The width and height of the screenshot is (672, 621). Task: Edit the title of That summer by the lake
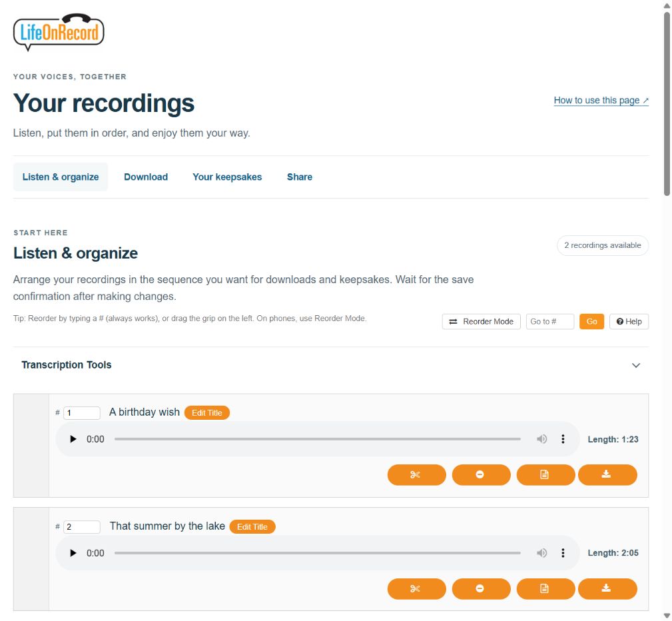(x=252, y=526)
